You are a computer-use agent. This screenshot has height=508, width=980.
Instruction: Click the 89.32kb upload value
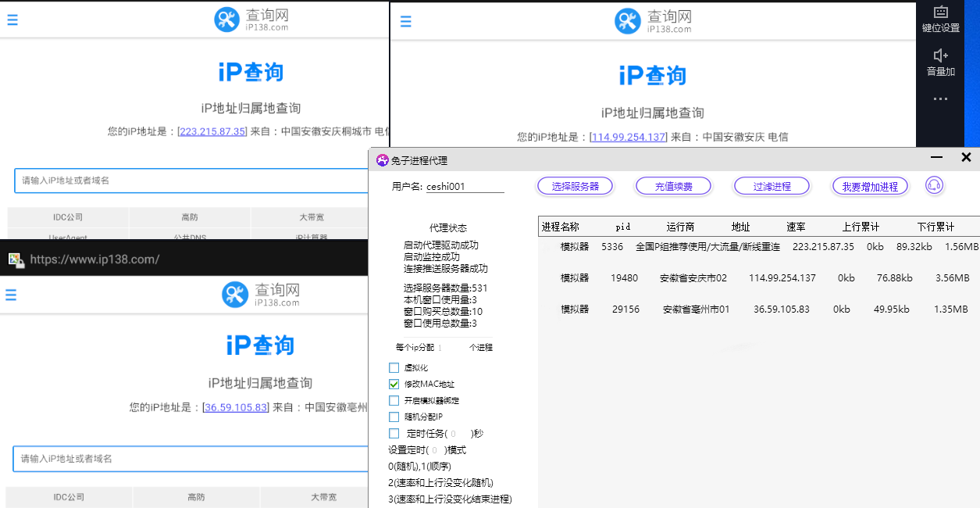coord(914,247)
